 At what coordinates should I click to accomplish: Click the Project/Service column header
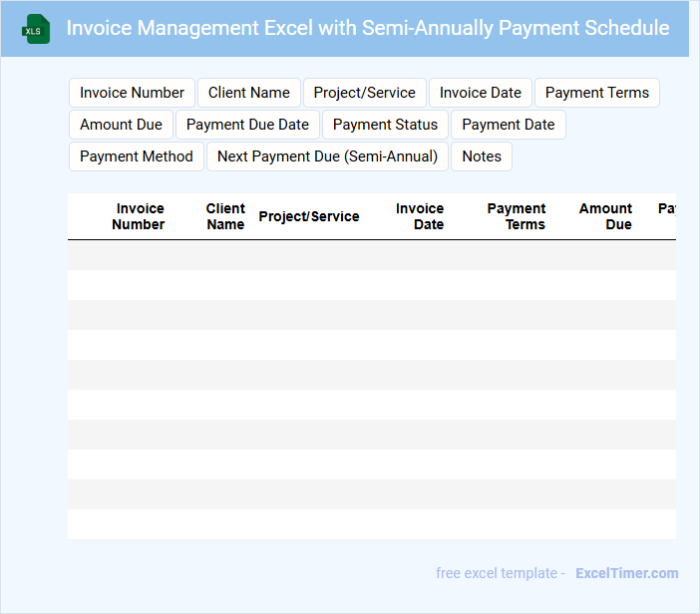[309, 216]
